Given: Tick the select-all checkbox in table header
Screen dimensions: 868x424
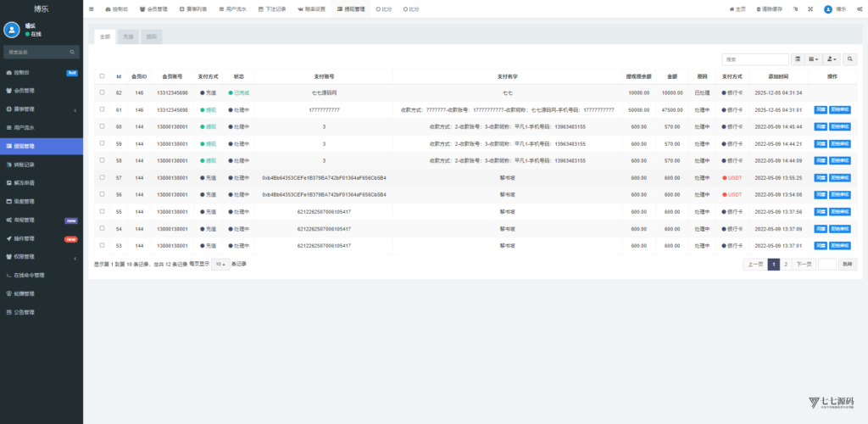Looking at the screenshot, I should pyautogui.click(x=102, y=76).
